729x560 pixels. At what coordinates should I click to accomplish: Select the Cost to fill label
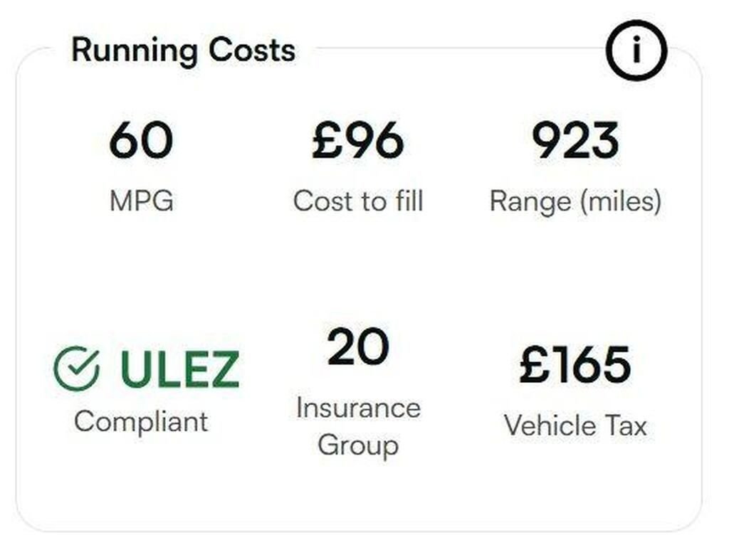point(358,201)
